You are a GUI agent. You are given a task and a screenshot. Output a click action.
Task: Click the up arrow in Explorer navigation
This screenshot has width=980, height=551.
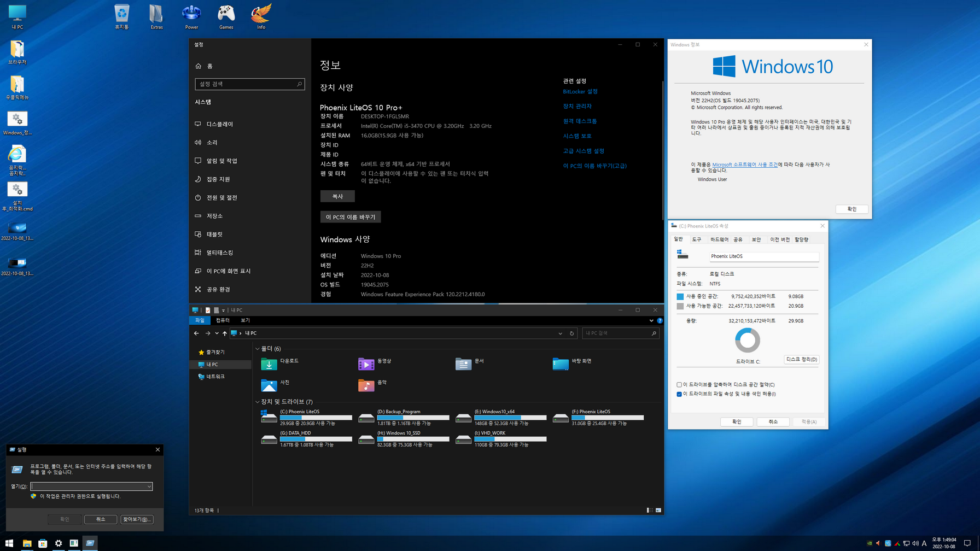tap(224, 333)
